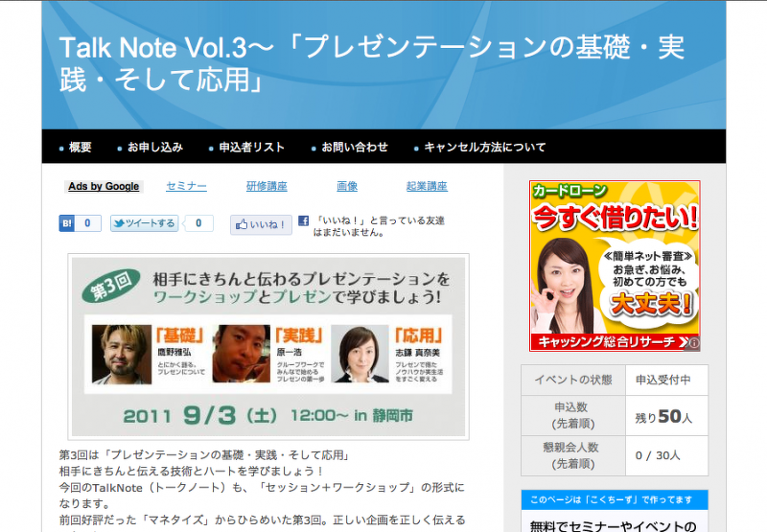This screenshot has width=767, height=532.
Task: Click the 申込受付中 event status cell
Action: 666,380
